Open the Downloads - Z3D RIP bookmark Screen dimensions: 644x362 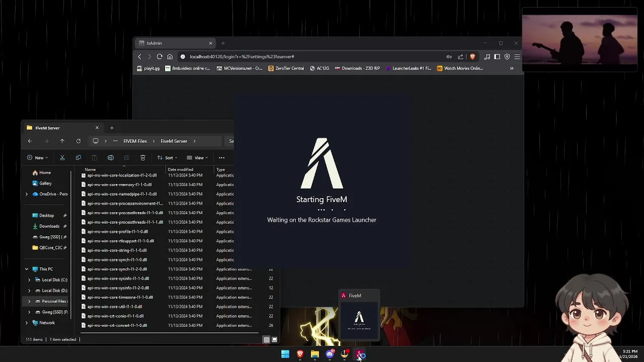(x=358, y=68)
